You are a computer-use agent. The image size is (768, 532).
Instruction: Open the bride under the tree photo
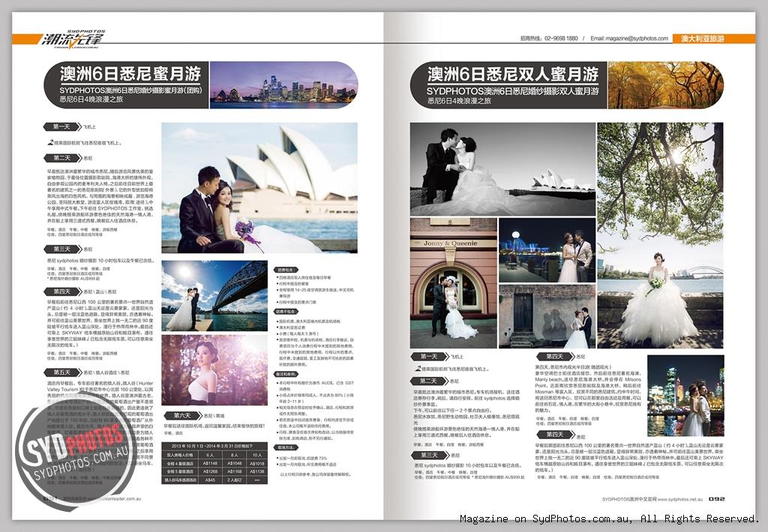coord(660,235)
